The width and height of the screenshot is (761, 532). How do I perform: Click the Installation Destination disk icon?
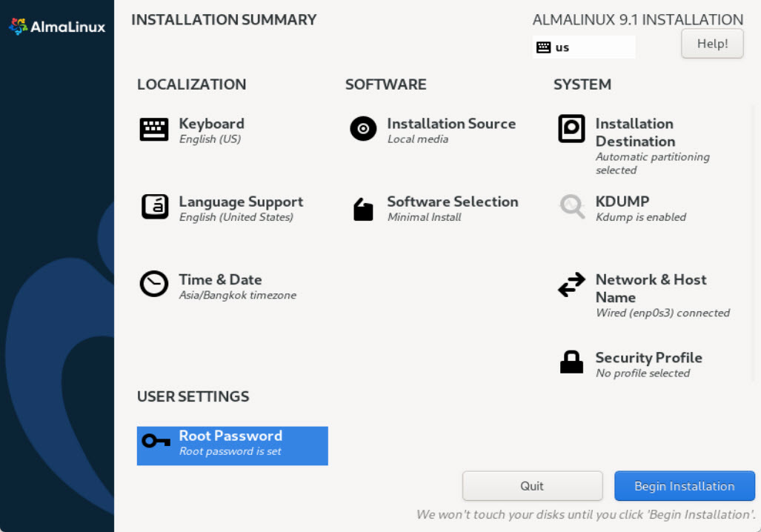pyautogui.click(x=571, y=129)
